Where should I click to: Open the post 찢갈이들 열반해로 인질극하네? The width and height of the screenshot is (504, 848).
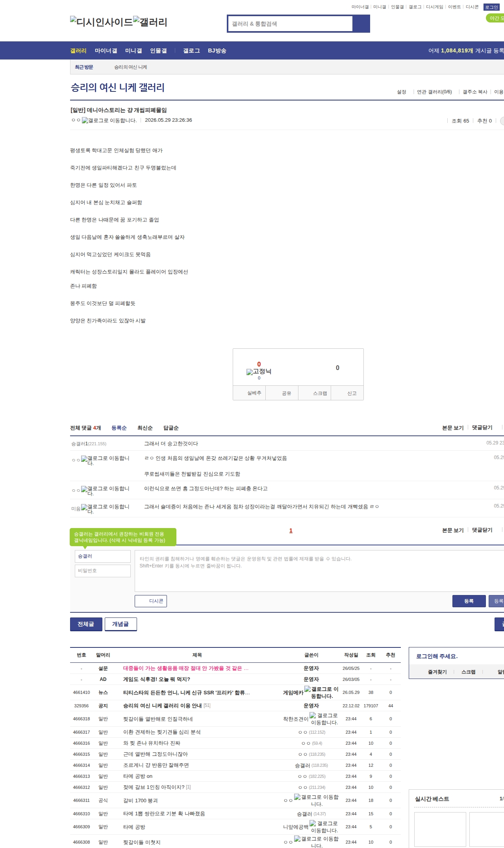[158, 719]
